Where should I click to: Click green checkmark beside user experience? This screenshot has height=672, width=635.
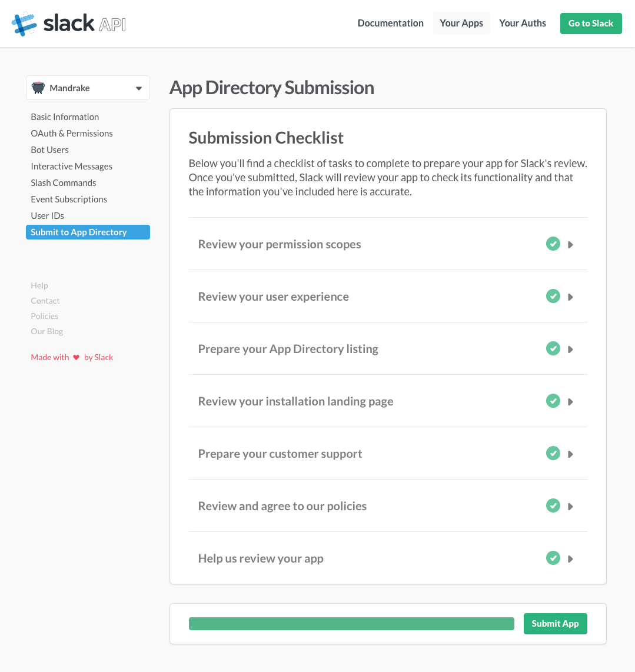click(553, 297)
